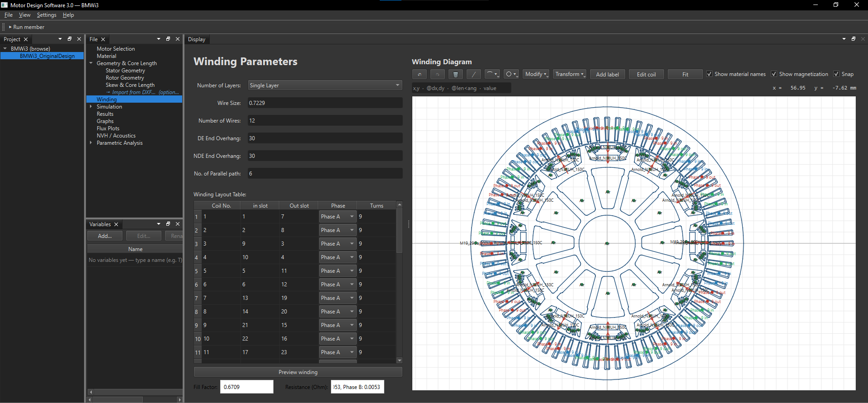
Task: Open the Number of Layers dropdown
Action: (325, 85)
